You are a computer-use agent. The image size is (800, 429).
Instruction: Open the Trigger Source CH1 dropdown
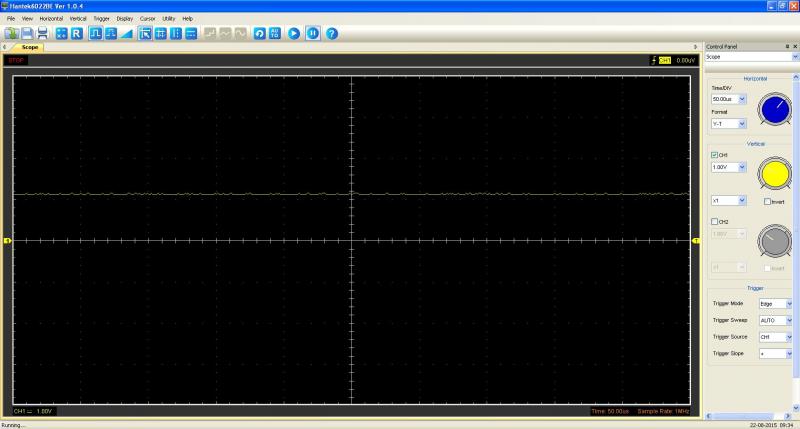click(x=789, y=337)
